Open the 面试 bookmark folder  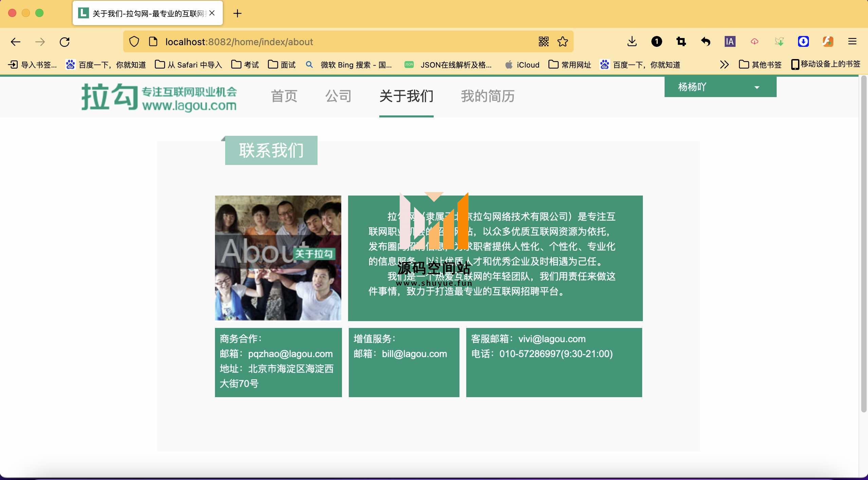282,64
